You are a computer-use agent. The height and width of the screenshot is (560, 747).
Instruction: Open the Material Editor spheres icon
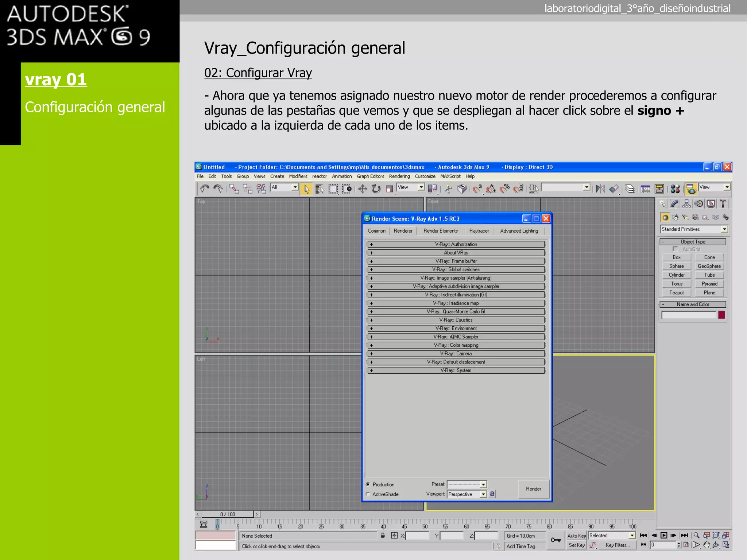tap(675, 188)
